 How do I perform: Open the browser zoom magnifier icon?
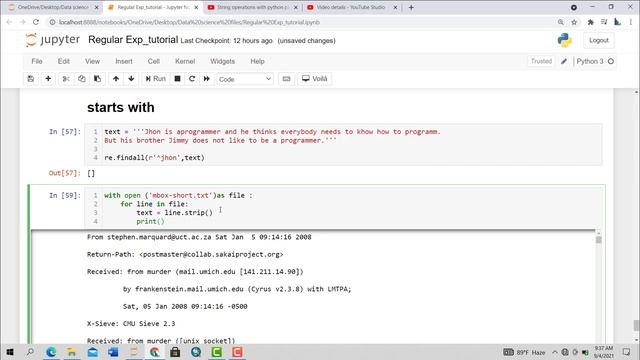(560, 22)
